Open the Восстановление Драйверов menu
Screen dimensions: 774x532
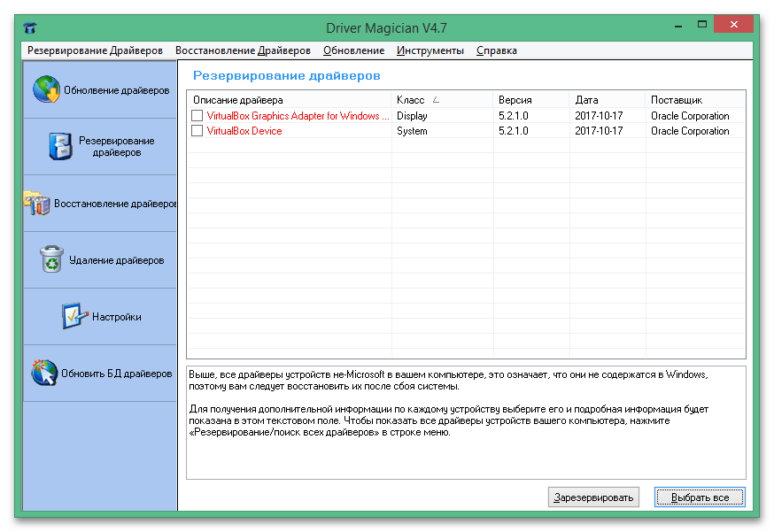tap(243, 50)
